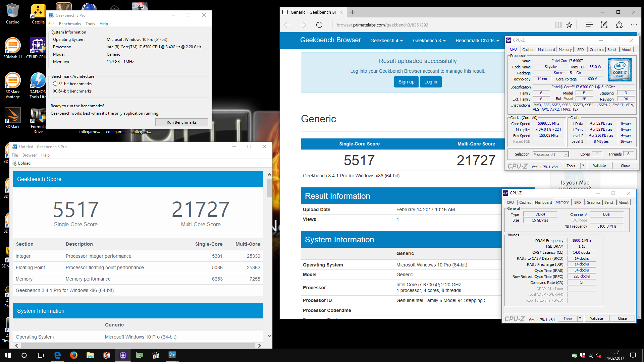Viewport: 644px width, 362px height.
Task: Open the CPUID CPU-Z desktop shortcut
Action: point(38,48)
